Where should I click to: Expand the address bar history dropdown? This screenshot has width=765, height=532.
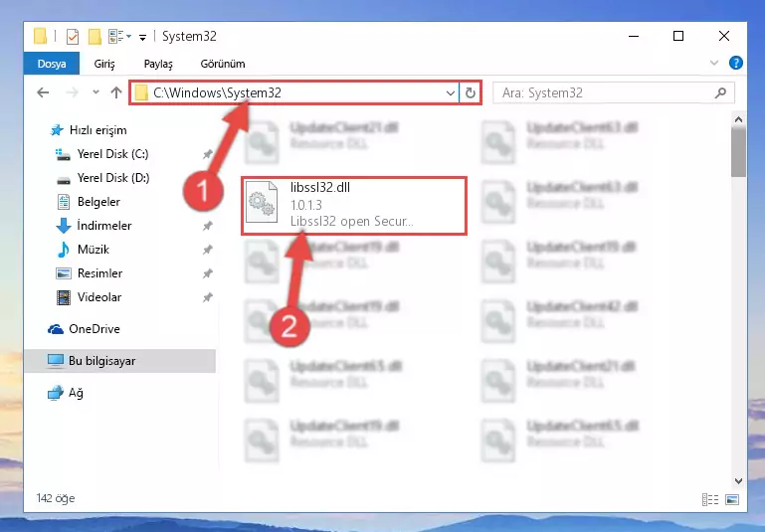451,92
